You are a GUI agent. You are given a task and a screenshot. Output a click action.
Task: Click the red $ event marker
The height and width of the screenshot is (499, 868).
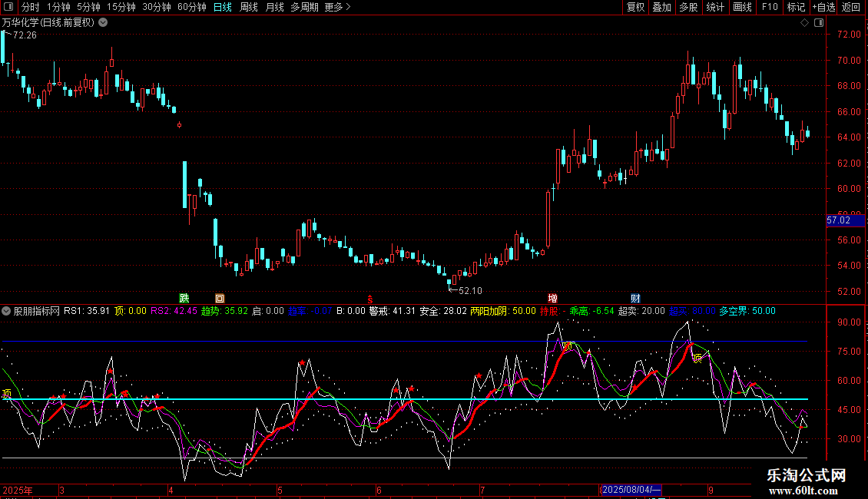pyautogui.click(x=369, y=299)
